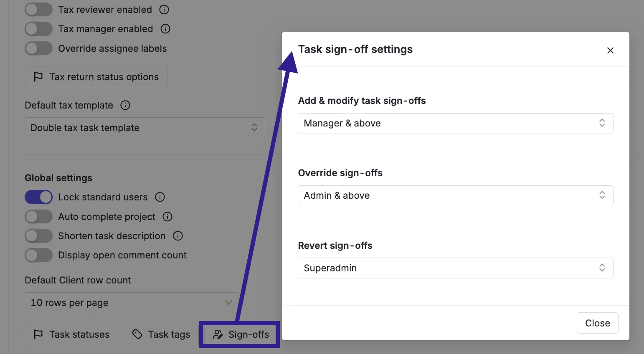
Task: Click info icon next to Lock standard users
Action: (x=160, y=197)
